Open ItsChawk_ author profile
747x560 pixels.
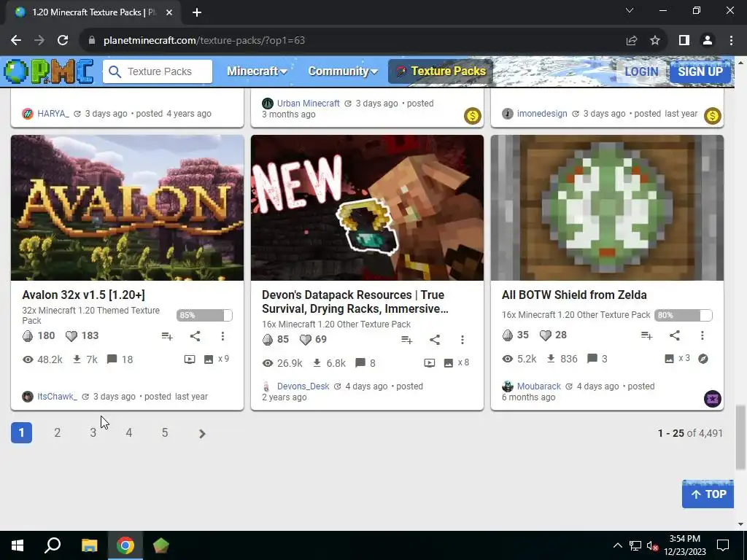pyautogui.click(x=57, y=397)
